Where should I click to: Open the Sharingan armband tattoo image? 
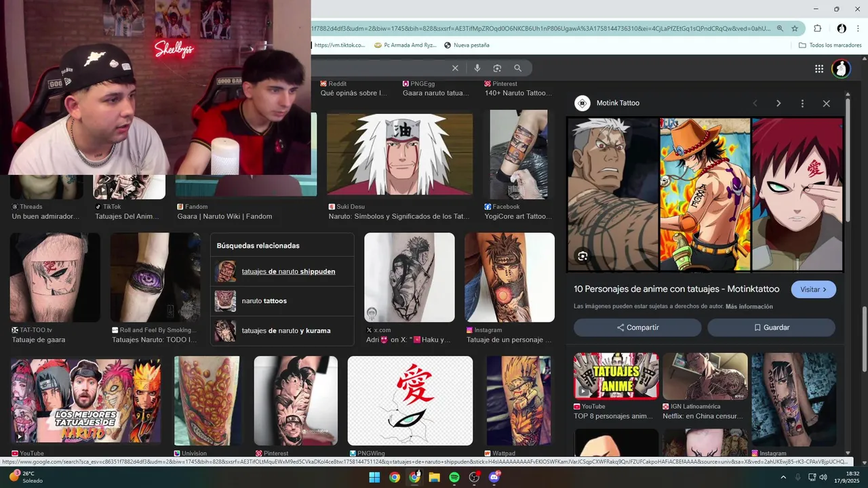155,277
